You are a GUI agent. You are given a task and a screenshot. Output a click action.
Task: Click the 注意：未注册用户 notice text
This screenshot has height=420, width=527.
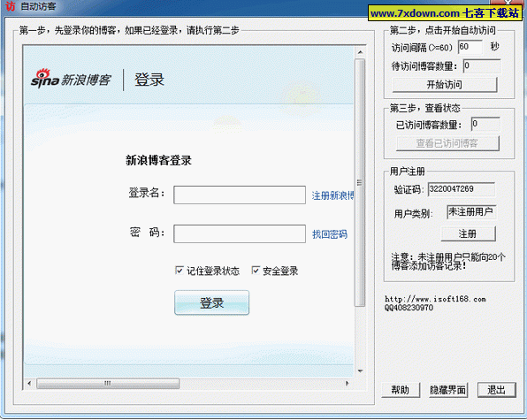(448, 262)
